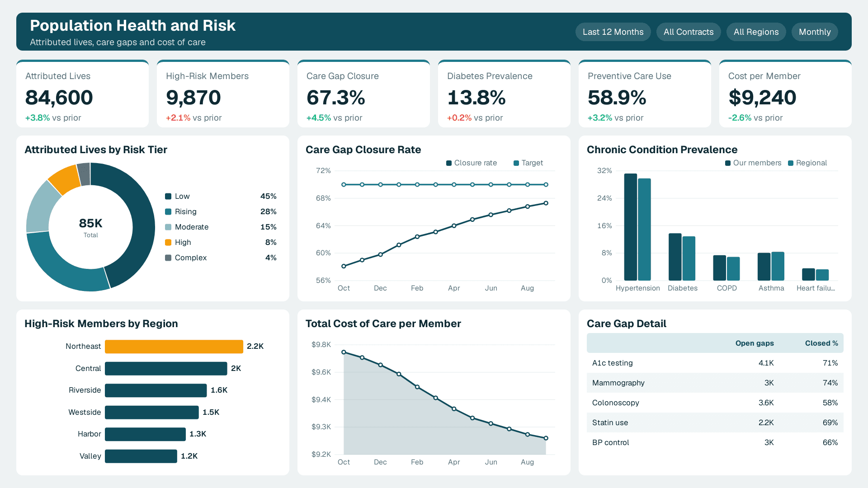The image size is (868, 488).
Task: Click the Harbor region bar
Action: pyautogui.click(x=145, y=434)
